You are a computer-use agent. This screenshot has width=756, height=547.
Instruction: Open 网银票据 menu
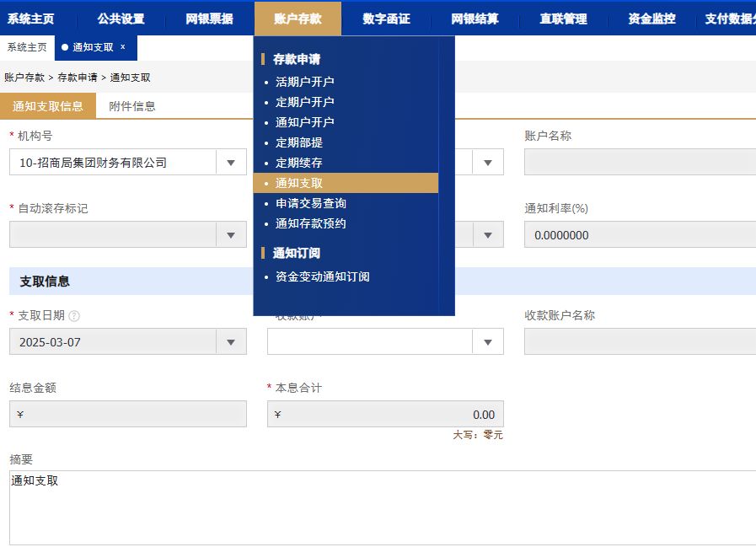209,19
